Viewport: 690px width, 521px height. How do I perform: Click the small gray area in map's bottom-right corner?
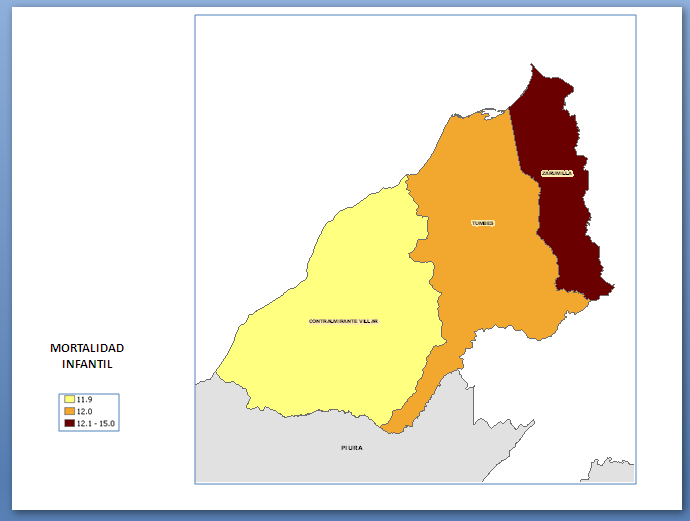(610, 473)
